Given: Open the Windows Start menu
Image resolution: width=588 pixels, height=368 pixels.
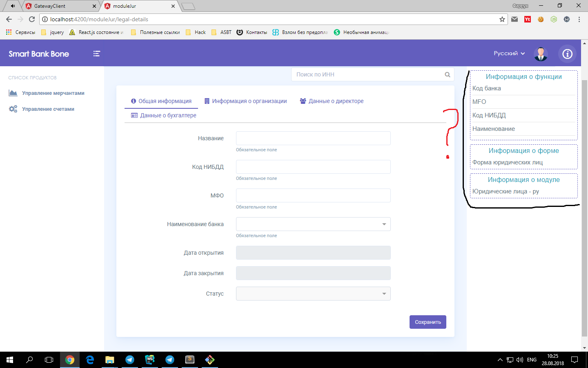Looking at the screenshot, I should click(10, 360).
